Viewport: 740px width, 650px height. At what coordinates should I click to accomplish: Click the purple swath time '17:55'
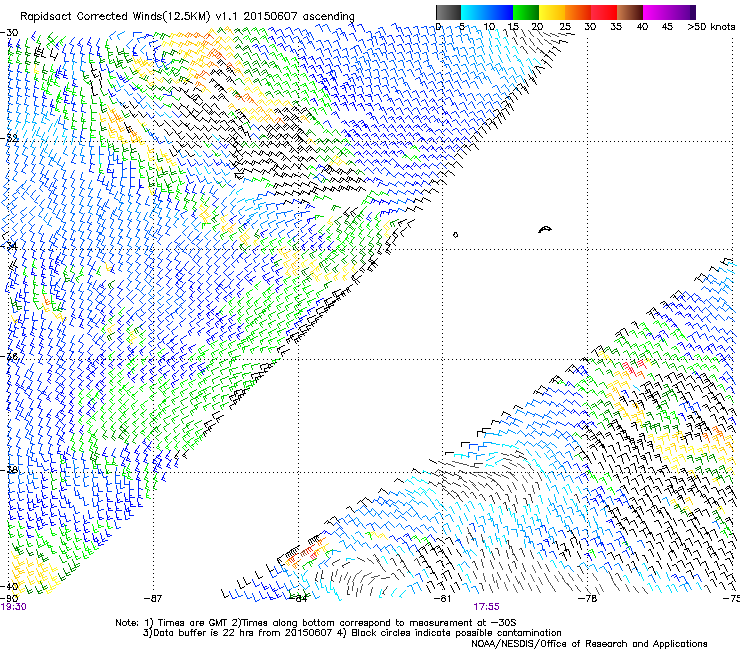point(487,607)
